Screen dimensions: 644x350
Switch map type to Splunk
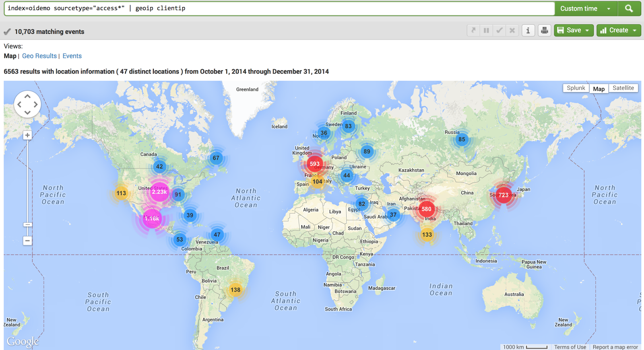coord(576,88)
